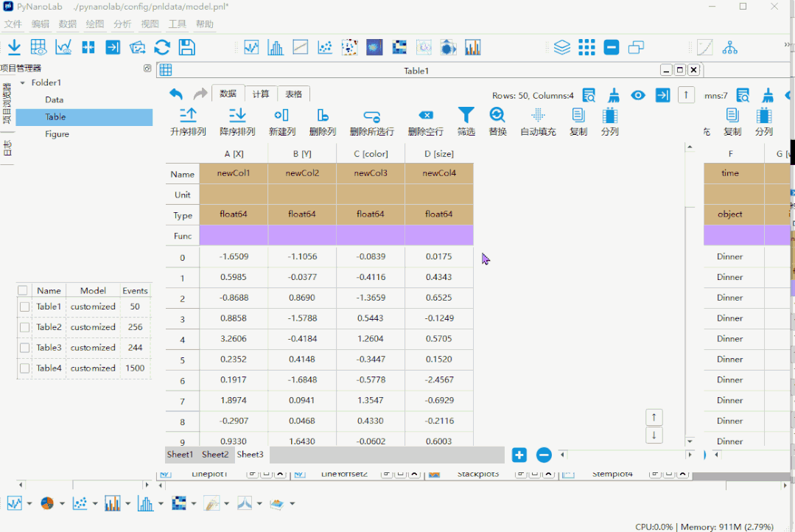The height and width of the screenshot is (532, 795).
Task: Open dropdown arrow beside bottom heatmap icon
Action: [194, 503]
